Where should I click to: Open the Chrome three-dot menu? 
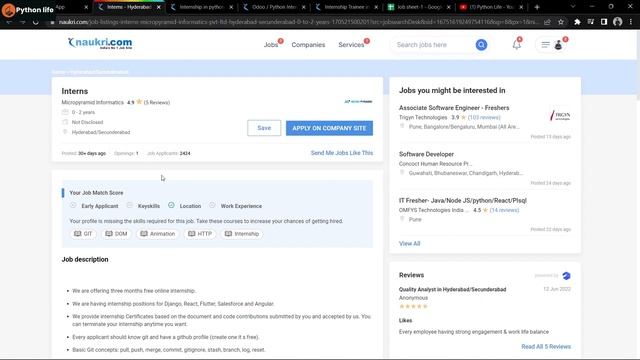[x=631, y=22]
